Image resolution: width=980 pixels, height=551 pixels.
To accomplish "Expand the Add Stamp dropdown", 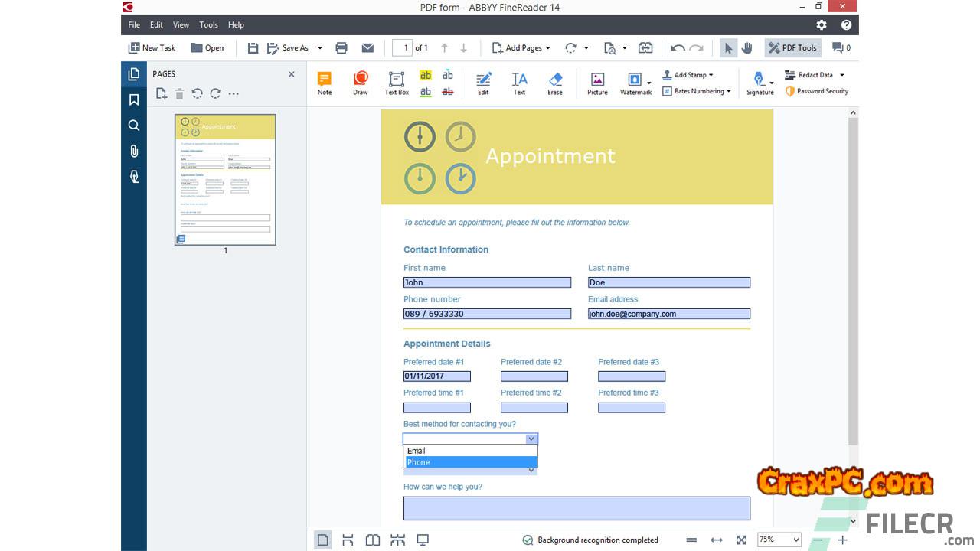I will pos(688,75).
